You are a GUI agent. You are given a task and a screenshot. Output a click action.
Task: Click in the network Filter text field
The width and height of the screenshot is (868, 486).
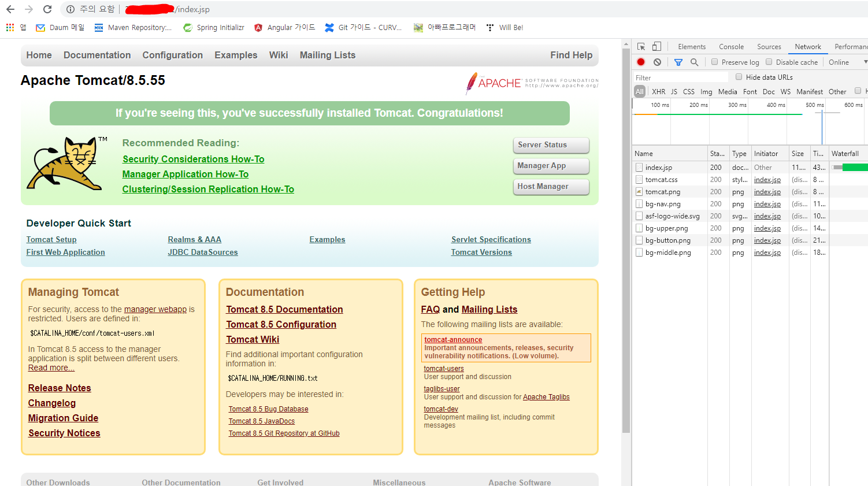(681, 77)
